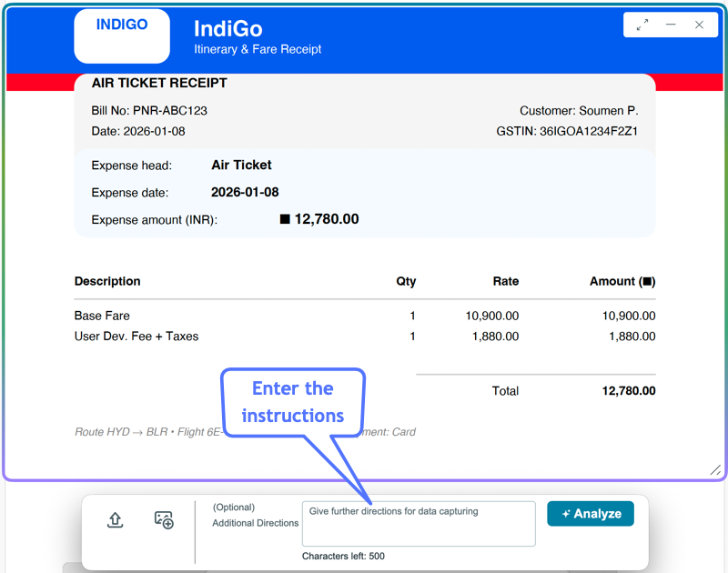Select the 'Air Ticket' expense head value
Screen dimensions: 728x573
[x=241, y=166]
